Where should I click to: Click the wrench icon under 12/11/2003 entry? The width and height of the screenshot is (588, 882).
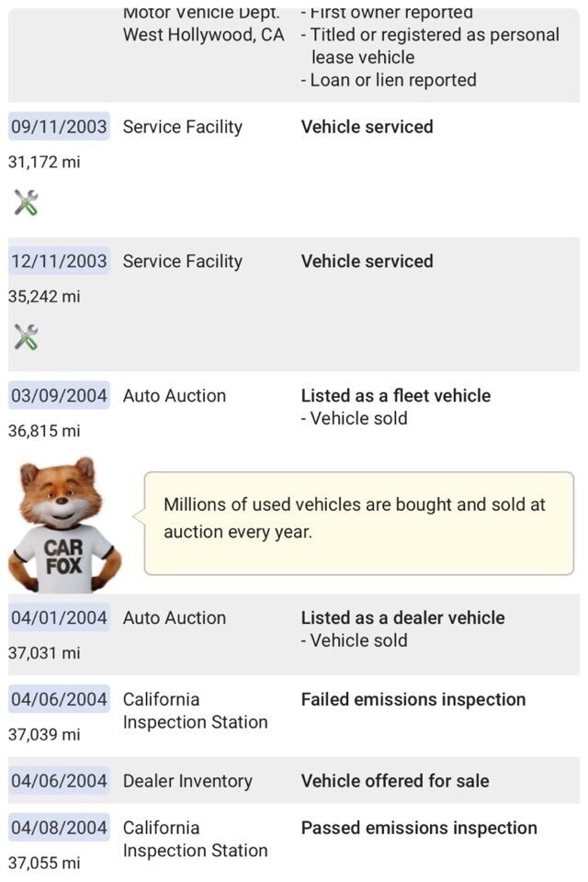coord(26,337)
